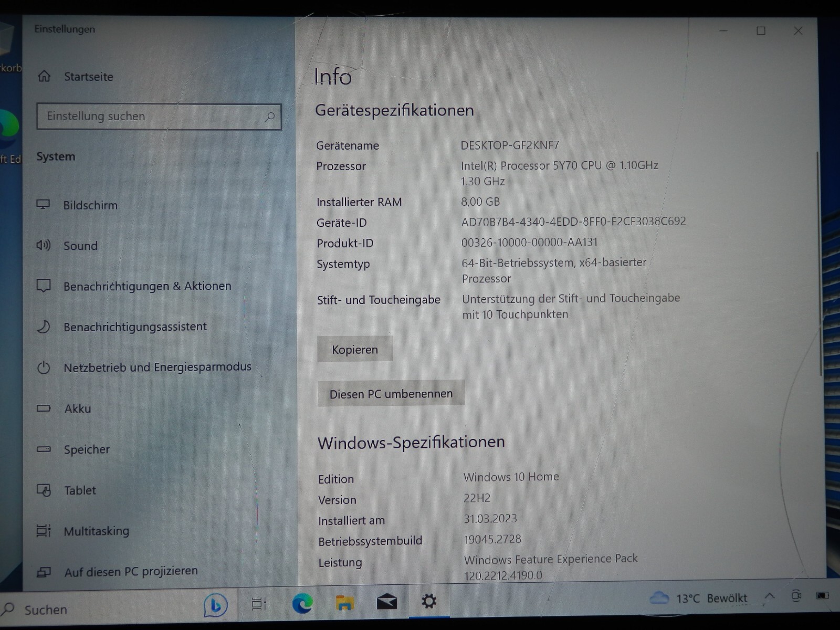Show hidden system tray icons
Viewport: 840px width, 630px height.
click(770, 596)
